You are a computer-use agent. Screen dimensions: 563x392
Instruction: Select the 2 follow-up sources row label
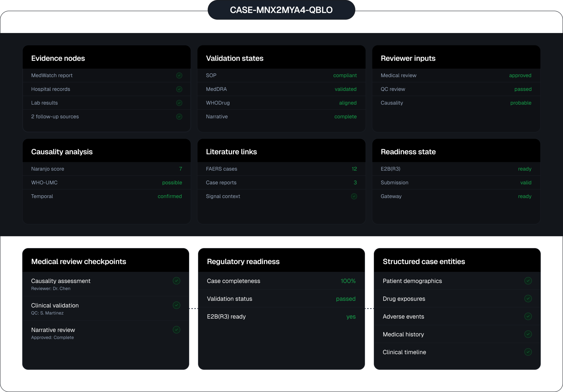[55, 117]
